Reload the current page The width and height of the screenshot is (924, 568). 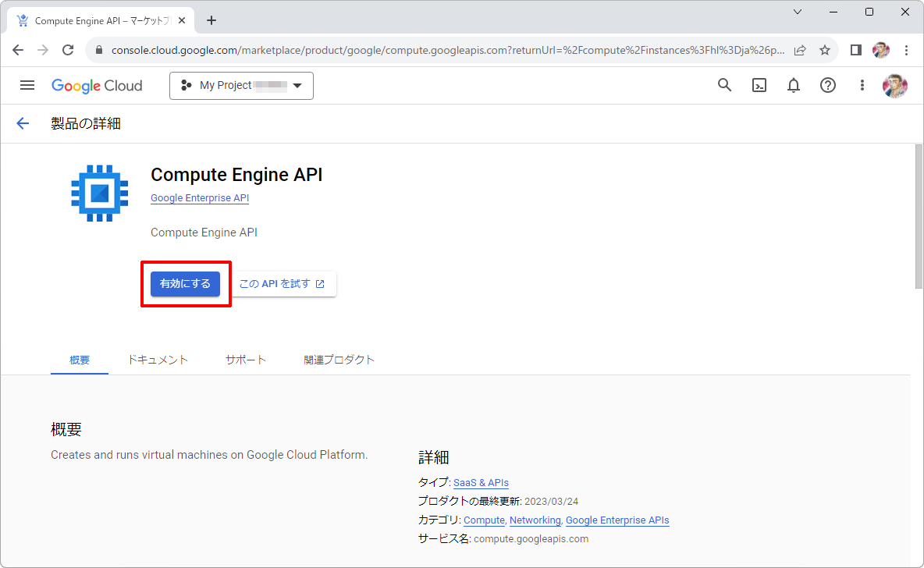(68, 50)
